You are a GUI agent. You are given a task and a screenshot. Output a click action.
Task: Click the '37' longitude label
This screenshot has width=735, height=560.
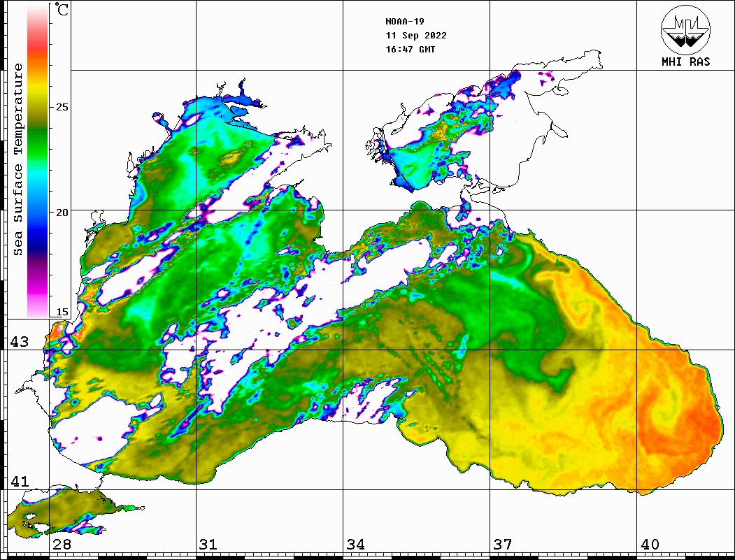click(503, 544)
